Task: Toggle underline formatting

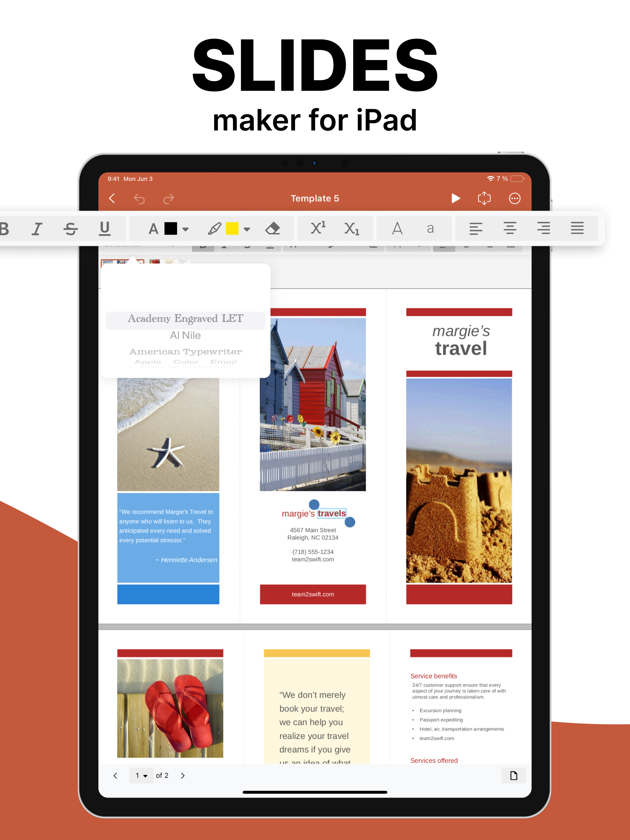Action: (x=105, y=229)
